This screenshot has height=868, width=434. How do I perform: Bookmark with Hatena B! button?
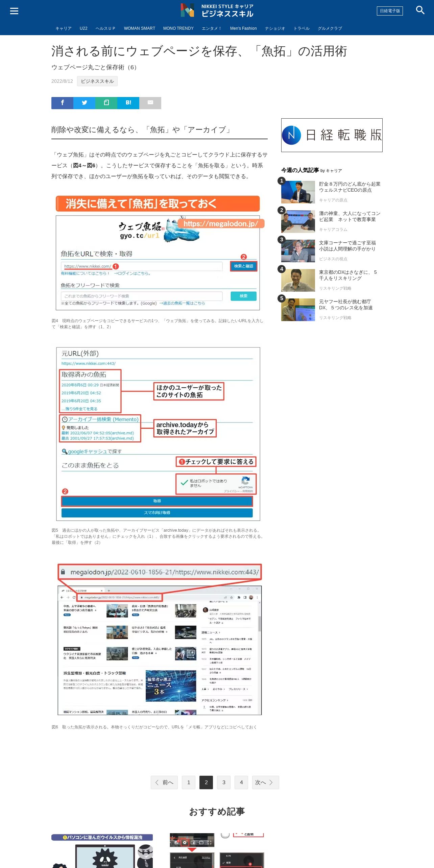128,103
